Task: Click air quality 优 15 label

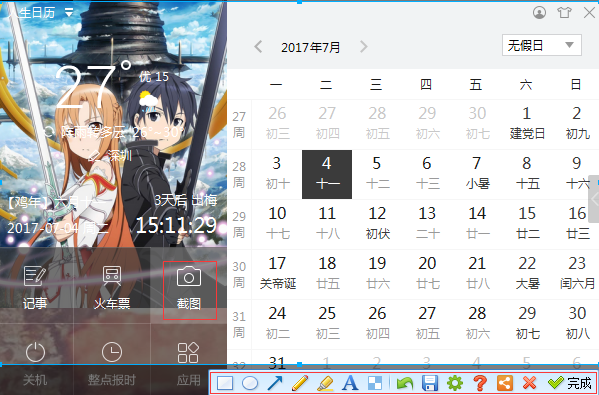Action: point(154,77)
